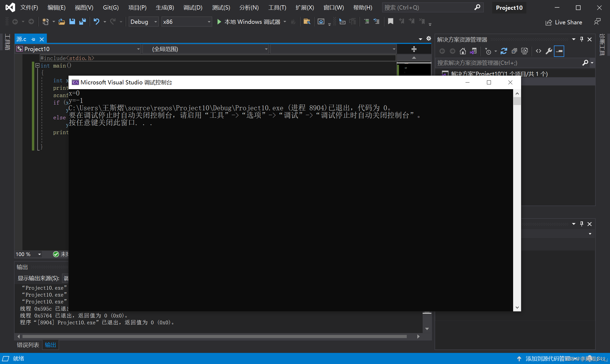This screenshot has height=364, width=610.
Task: Click the Sync with Active Document icon
Action: click(504, 51)
